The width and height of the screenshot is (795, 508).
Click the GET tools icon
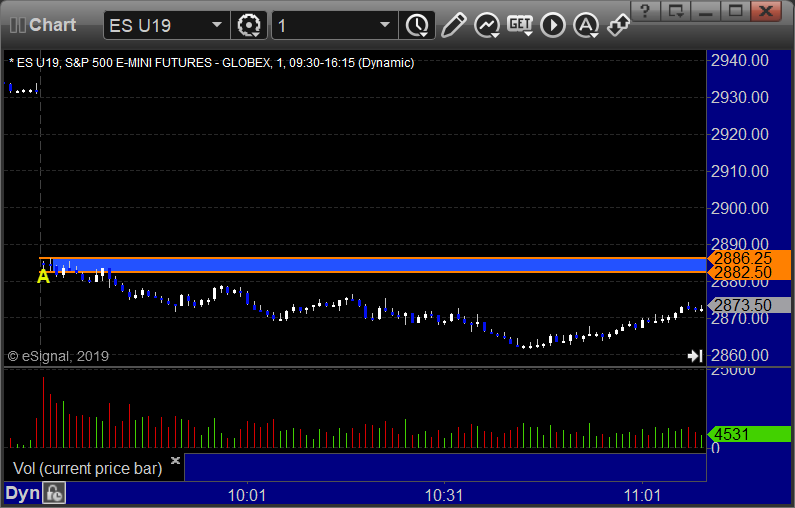pos(520,25)
